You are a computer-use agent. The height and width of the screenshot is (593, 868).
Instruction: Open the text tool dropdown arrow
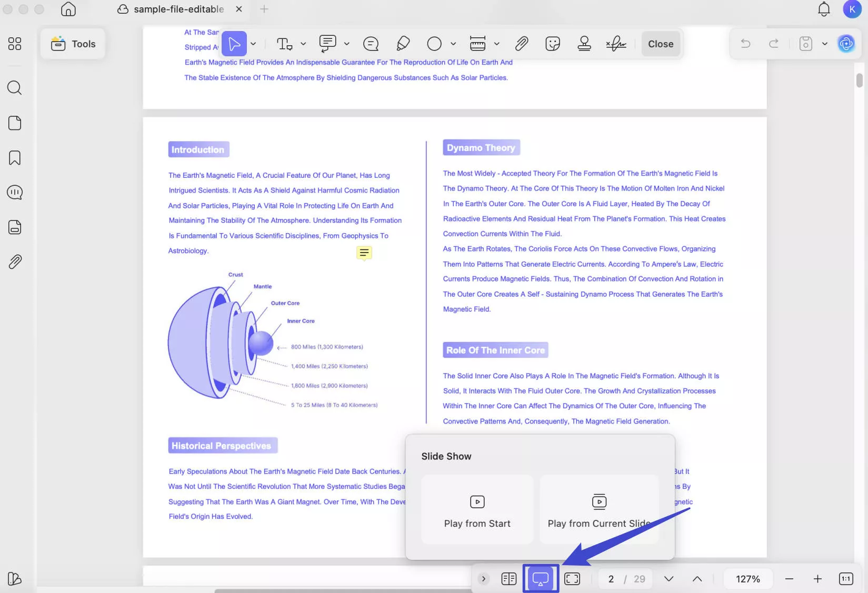point(304,44)
